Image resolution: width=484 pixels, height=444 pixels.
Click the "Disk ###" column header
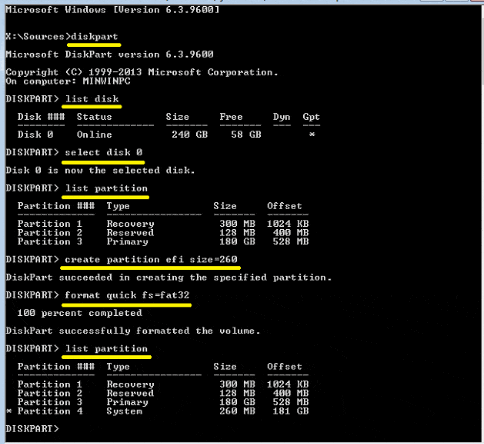[x=41, y=117]
